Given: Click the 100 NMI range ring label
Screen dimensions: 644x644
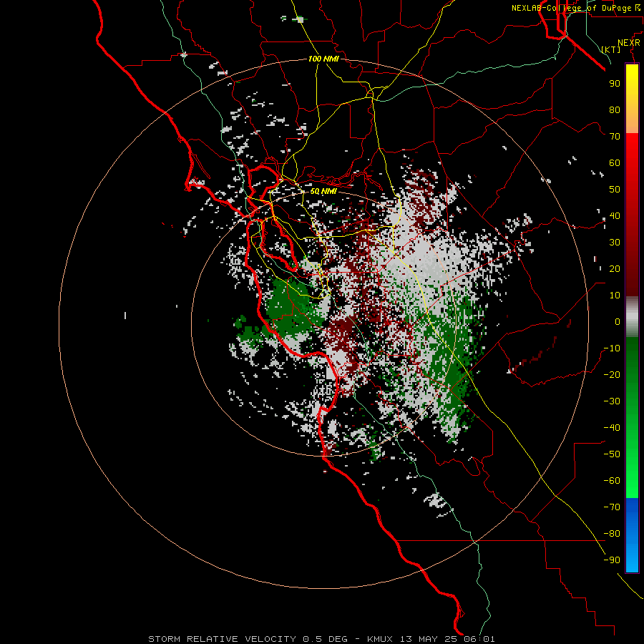Looking at the screenshot, I should [x=323, y=59].
